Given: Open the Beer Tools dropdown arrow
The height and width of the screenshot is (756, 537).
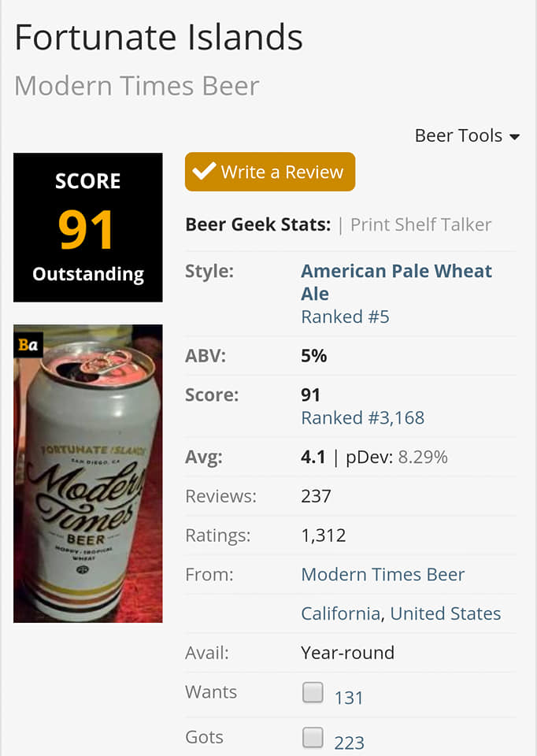Looking at the screenshot, I should 515,137.
